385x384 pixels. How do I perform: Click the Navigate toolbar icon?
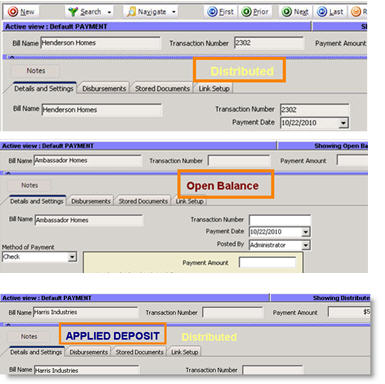tap(131, 12)
